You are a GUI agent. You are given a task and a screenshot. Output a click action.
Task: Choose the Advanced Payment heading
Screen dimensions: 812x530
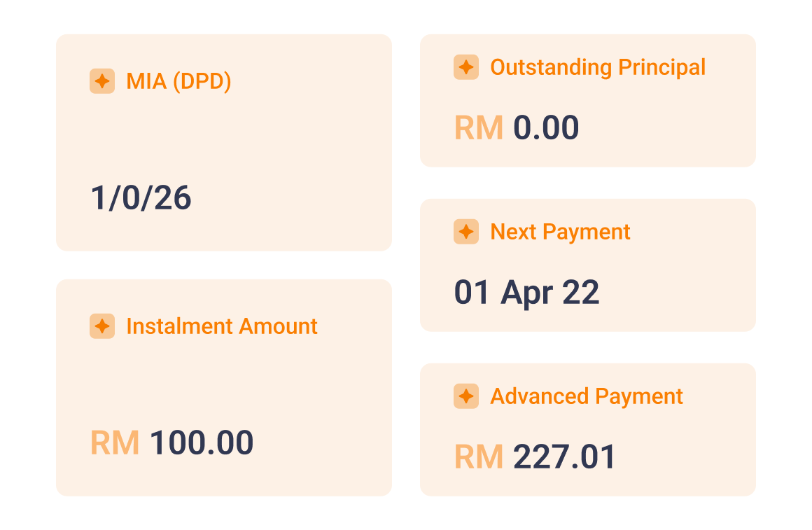pyautogui.click(x=587, y=396)
